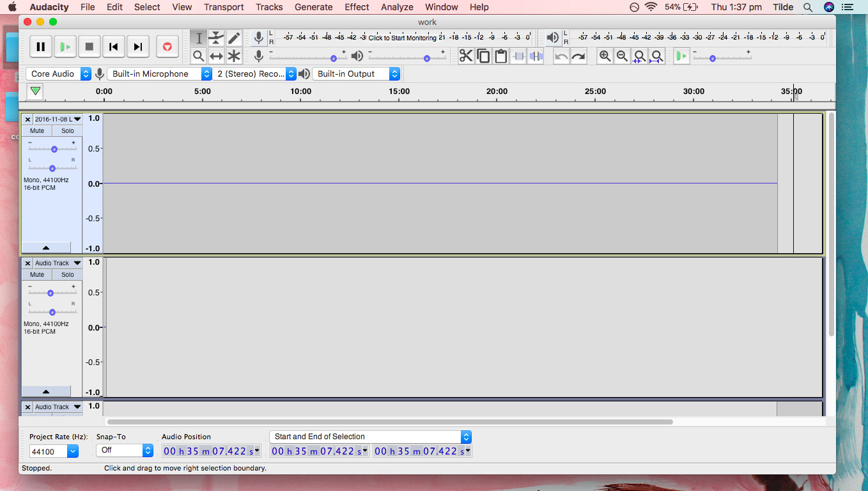Skip to end of project

click(x=137, y=47)
